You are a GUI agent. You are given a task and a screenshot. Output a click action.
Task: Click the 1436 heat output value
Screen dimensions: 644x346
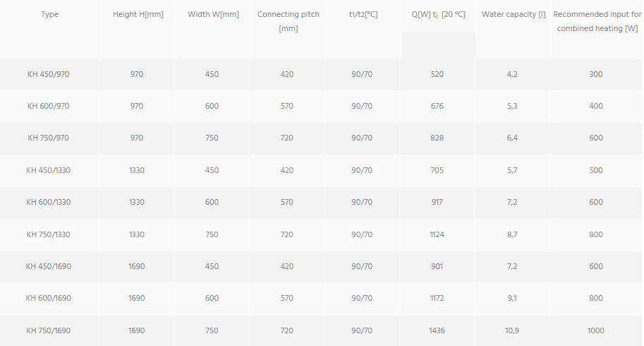click(x=437, y=330)
